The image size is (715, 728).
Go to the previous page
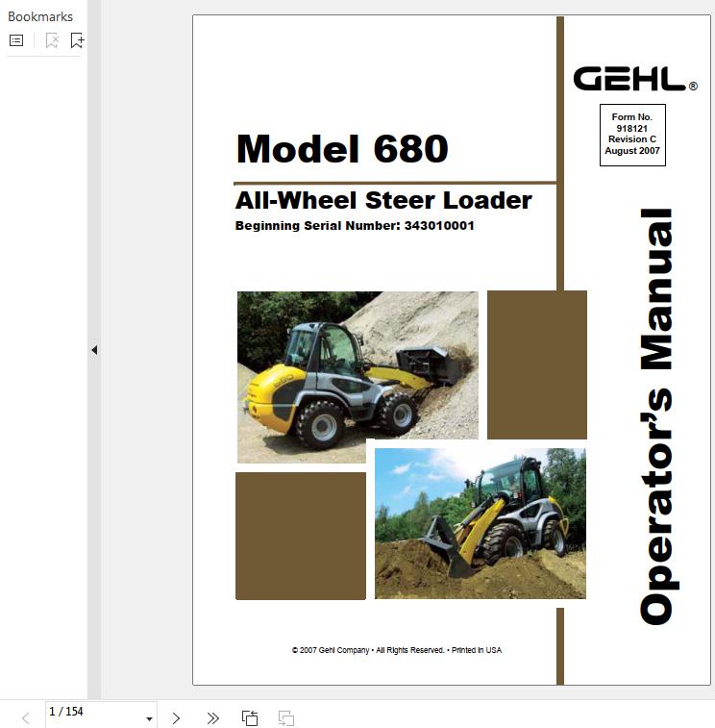tap(26, 717)
